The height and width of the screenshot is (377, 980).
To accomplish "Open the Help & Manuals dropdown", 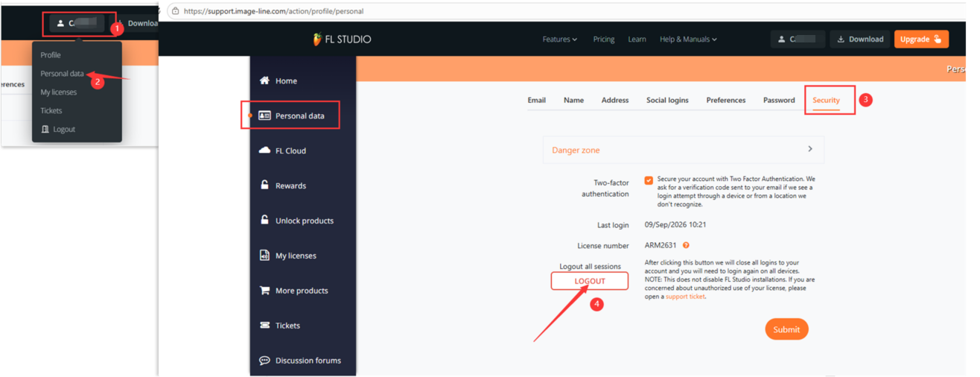I will point(688,39).
